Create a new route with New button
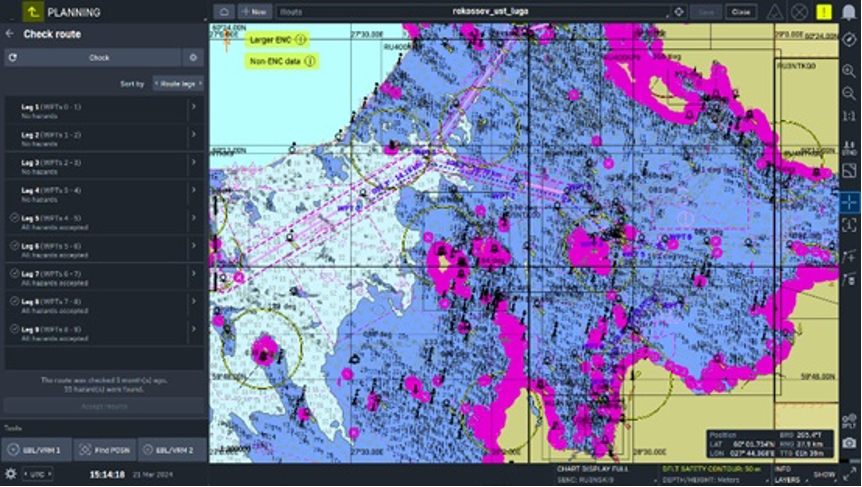 tap(255, 12)
